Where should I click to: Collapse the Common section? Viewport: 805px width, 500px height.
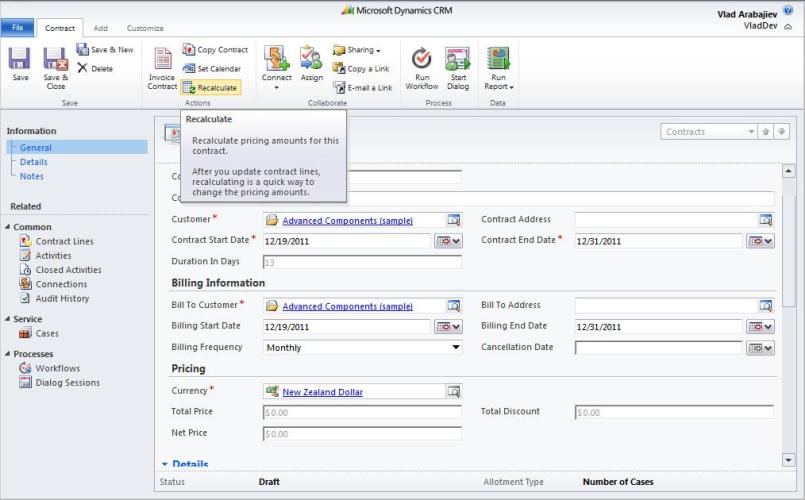(x=8, y=226)
